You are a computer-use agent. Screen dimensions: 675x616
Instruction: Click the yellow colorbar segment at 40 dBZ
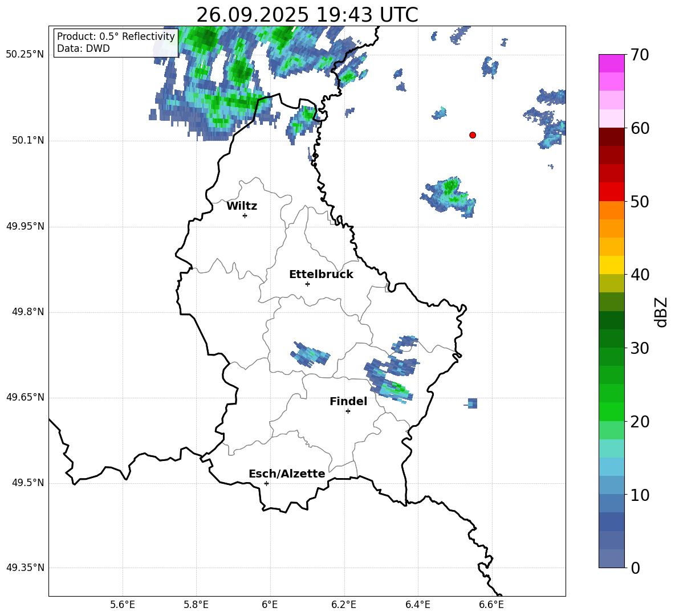coord(612,265)
